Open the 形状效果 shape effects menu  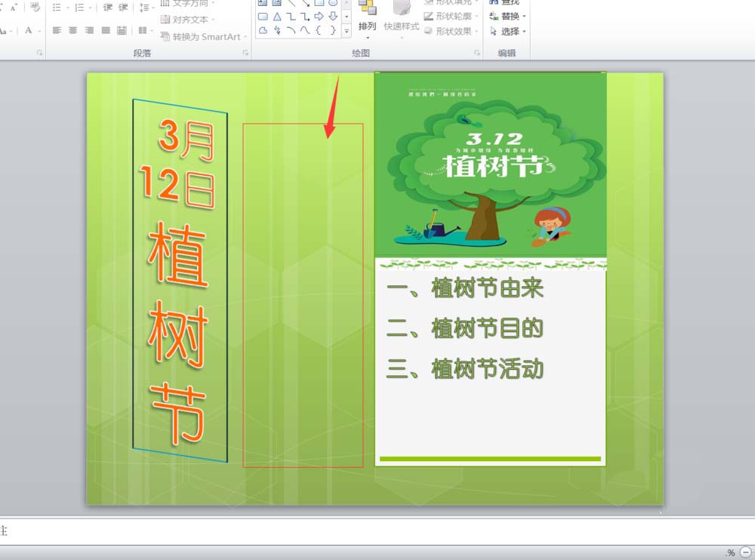[x=451, y=31]
